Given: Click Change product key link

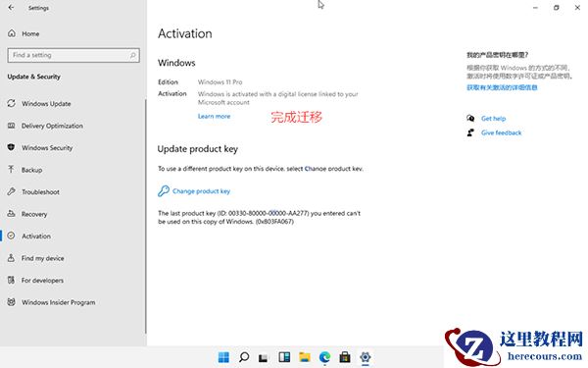Looking at the screenshot, I should tap(201, 191).
